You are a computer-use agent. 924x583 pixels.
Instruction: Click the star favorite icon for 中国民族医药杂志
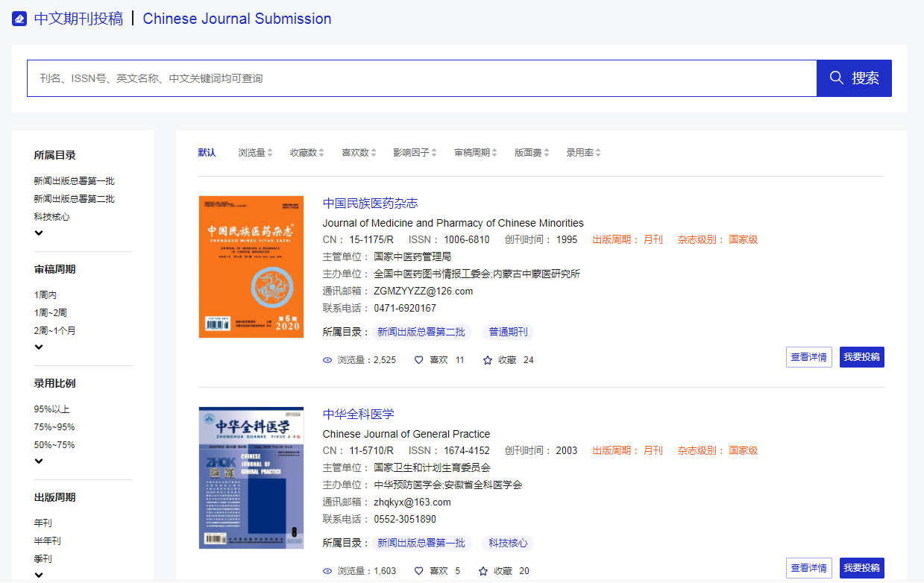point(488,360)
